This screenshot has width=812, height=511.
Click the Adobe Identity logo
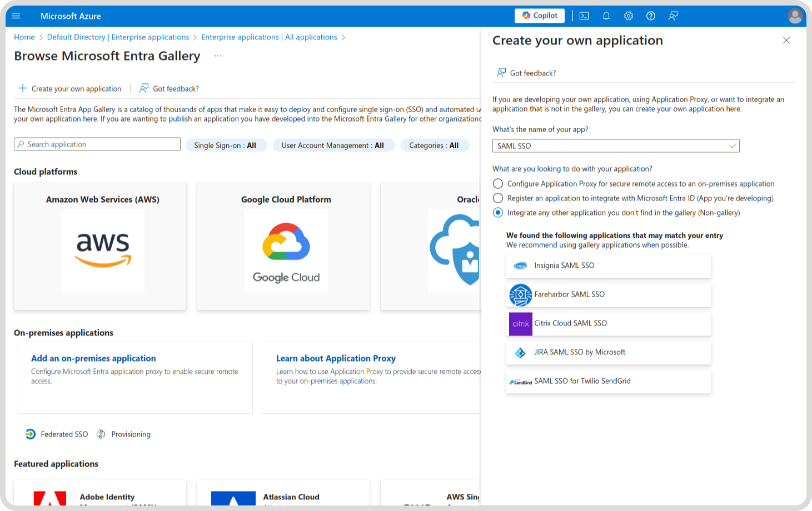tap(50, 498)
